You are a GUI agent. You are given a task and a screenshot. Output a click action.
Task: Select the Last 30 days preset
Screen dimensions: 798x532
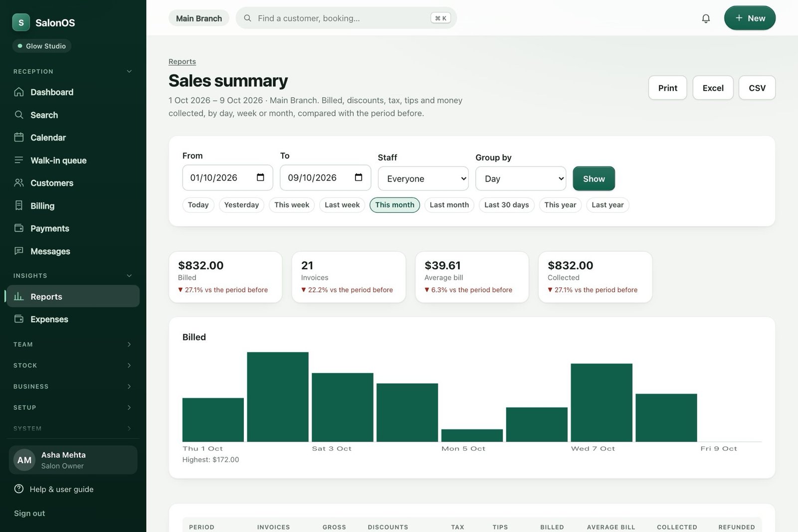(x=507, y=205)
